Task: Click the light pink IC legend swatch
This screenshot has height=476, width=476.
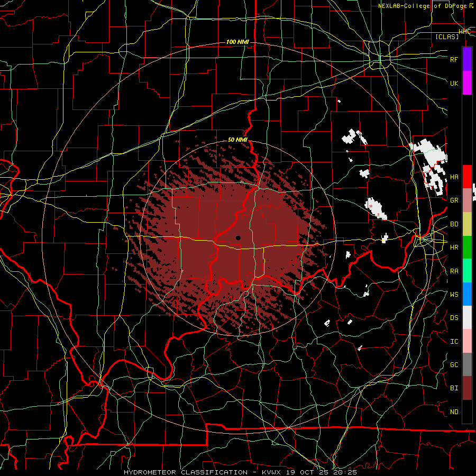Action: tap(467, 341)
